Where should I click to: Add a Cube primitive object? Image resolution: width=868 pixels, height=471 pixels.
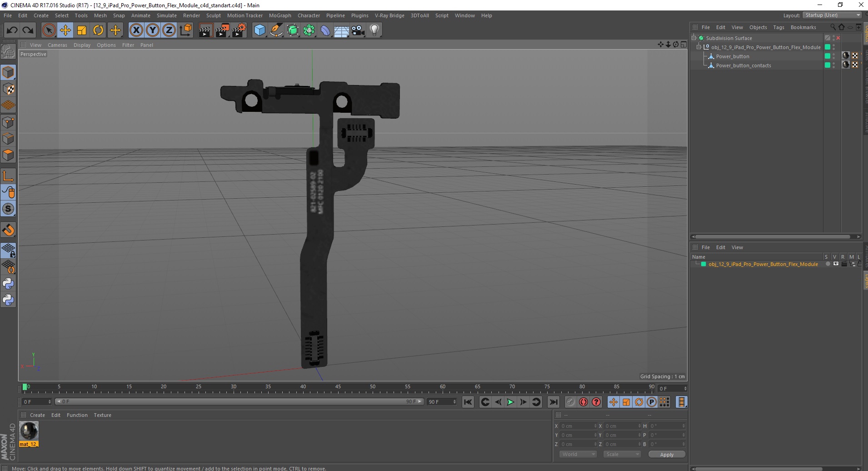[259, 30]
